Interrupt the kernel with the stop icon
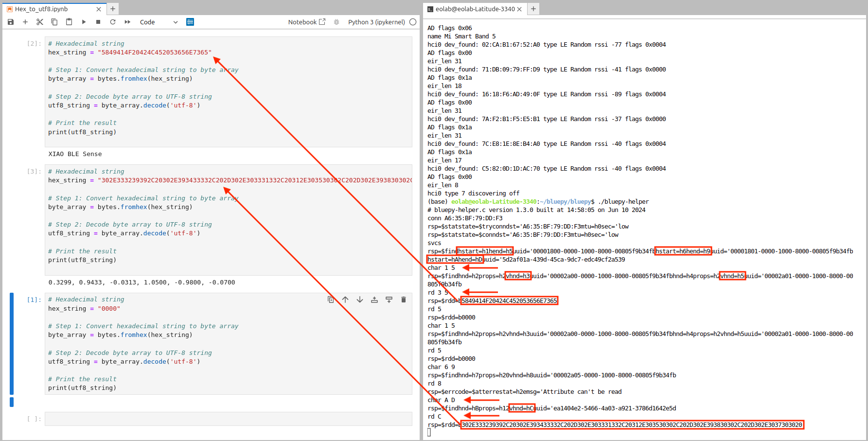The image size is (868, 441). coord(98,22)
